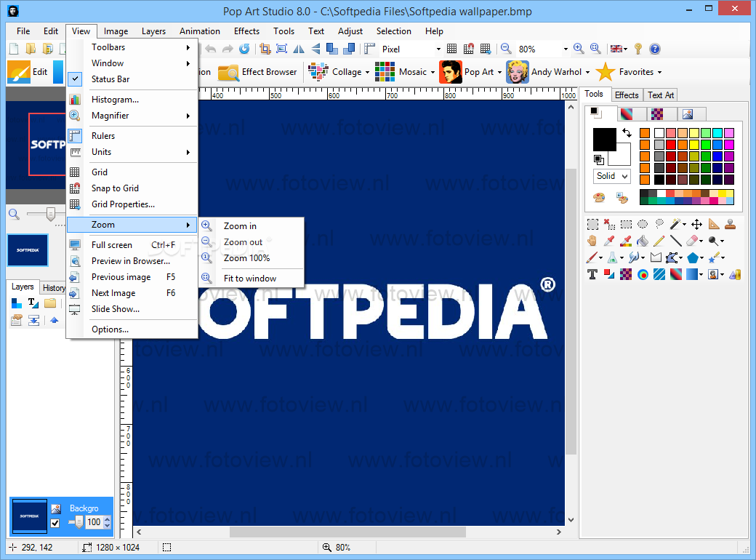Click the Pop Art button
This screenshot has height=560, width=756.
[x=467, y=72]
